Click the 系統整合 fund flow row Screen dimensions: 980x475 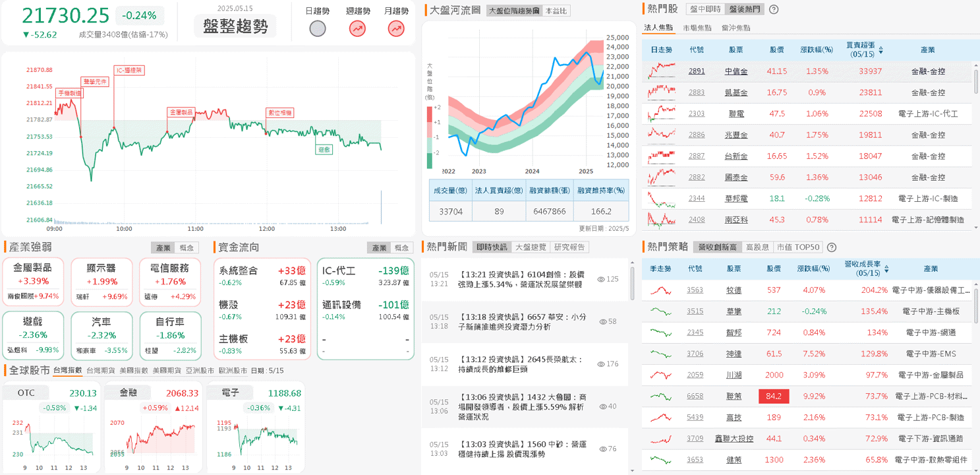pyautogui.click(x=262, y=276)
